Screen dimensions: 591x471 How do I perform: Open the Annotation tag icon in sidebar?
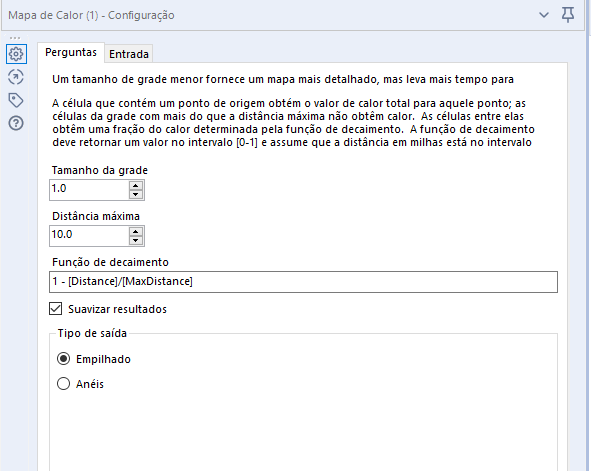click(x=16, y=100)
